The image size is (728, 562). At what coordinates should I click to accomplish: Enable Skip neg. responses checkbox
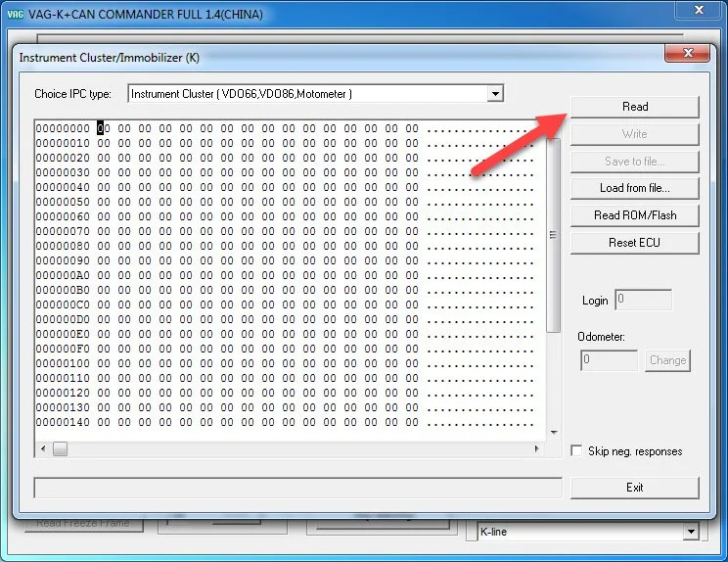click(x=576, y=451)
